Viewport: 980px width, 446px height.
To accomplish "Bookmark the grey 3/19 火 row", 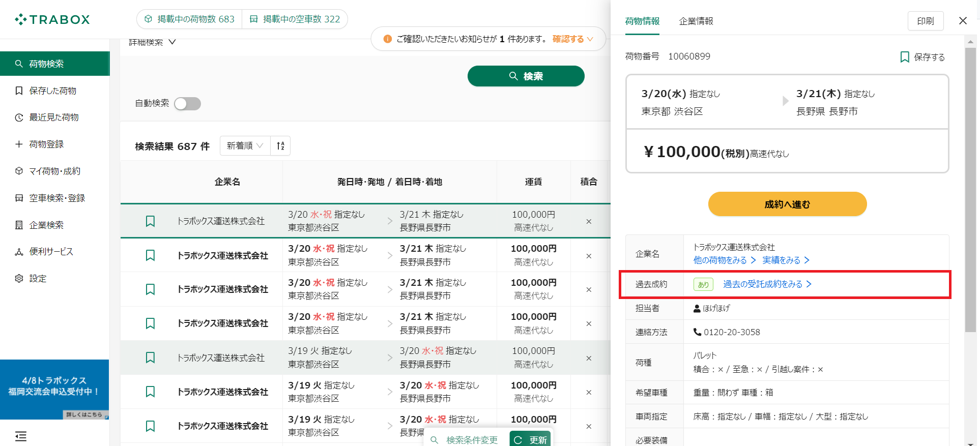I will tap(150, 358).
